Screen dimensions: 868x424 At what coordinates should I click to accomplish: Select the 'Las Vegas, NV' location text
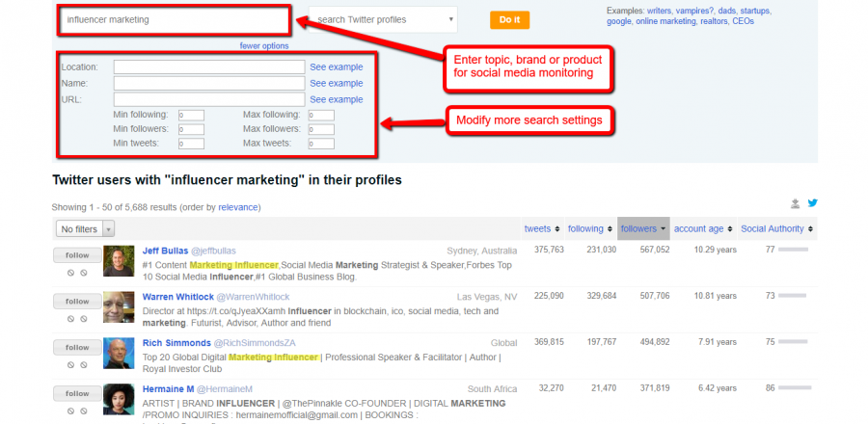pyautogui.click(x=487, y=297)
